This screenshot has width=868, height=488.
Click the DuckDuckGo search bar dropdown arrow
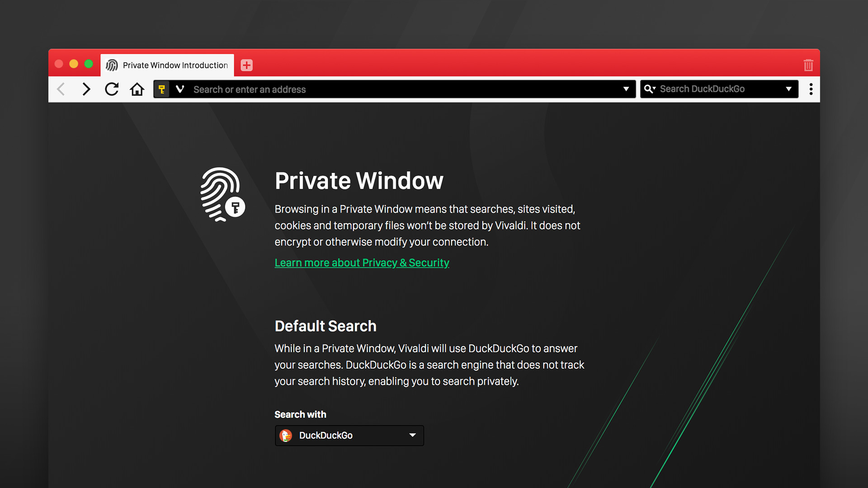791,90
